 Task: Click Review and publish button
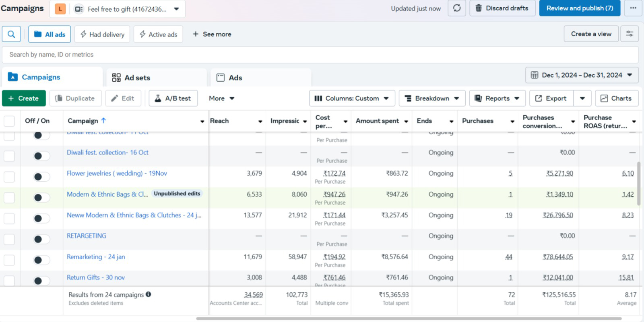[x=580, y=8]
